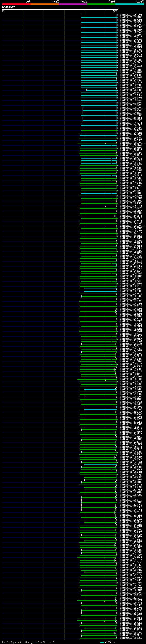Select label UniRef100_B9DPJ0
The image size is (146, 644).
point(131,636)
